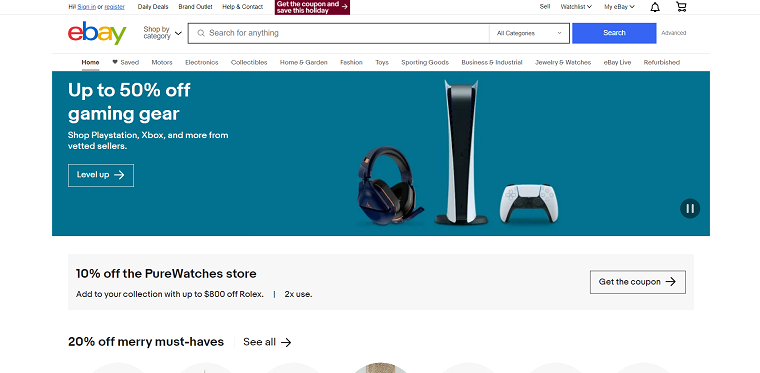This screenshot has height=373, width=760.
Task: Click the eBay logo
Action: [x=97, y=33]
